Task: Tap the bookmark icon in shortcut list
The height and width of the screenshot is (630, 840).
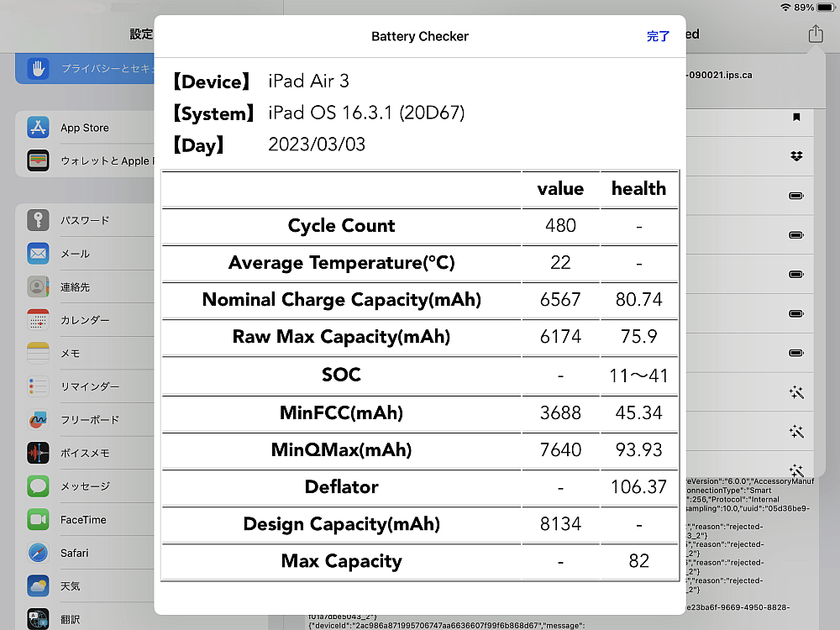Action: (796, 117)
